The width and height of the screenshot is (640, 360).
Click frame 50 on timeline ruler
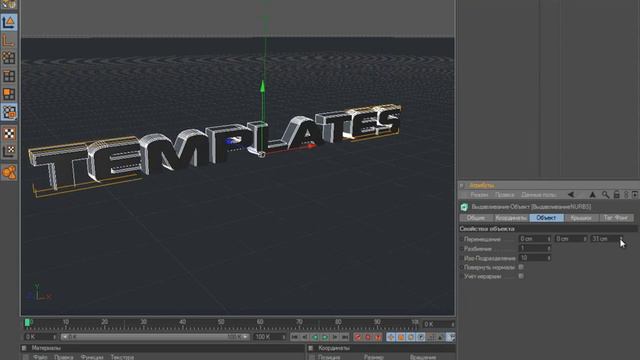click(x=221, y=322)
